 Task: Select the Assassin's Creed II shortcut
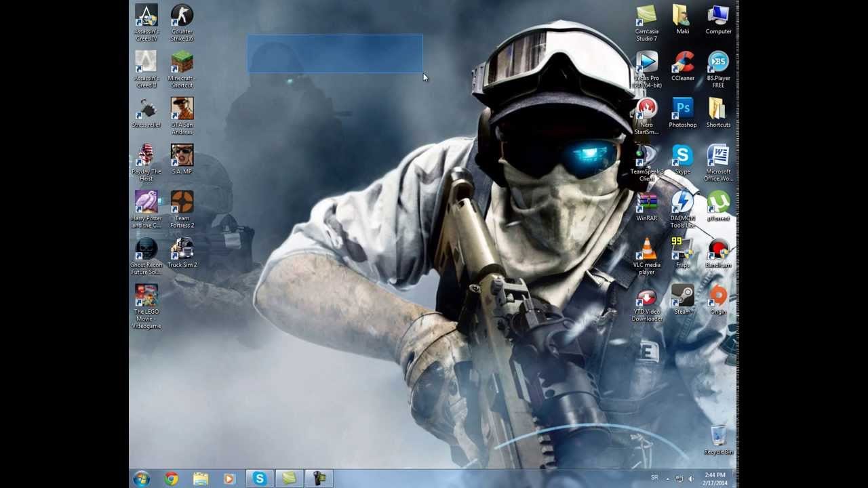click(x=146, y=70)
